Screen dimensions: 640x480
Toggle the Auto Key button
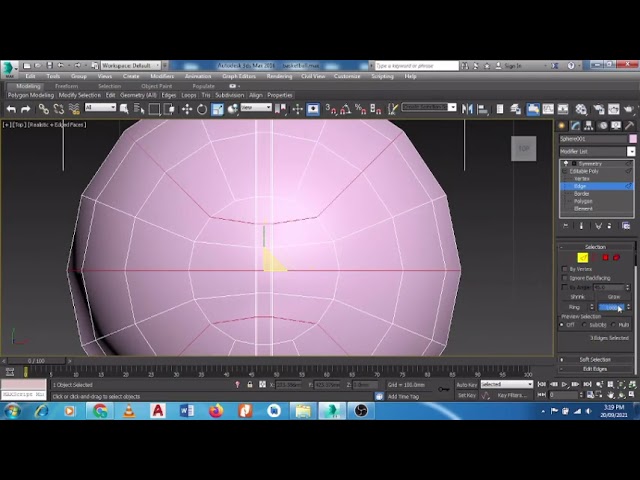(467, 385)
